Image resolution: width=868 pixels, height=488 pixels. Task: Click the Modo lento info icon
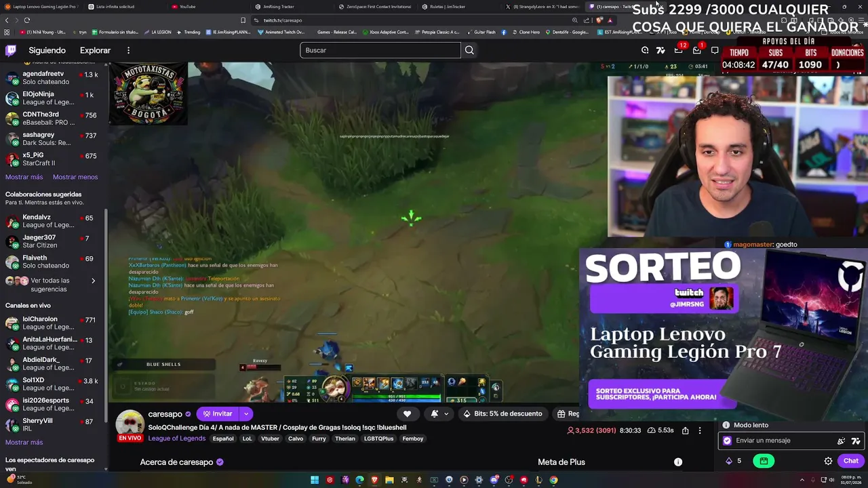(726, 425)
